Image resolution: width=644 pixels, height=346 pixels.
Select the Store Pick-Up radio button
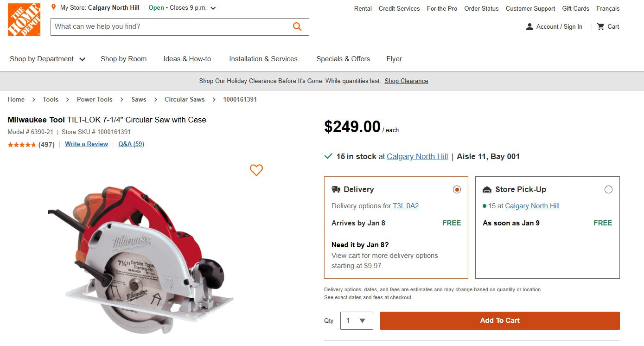tap(609, 189)
